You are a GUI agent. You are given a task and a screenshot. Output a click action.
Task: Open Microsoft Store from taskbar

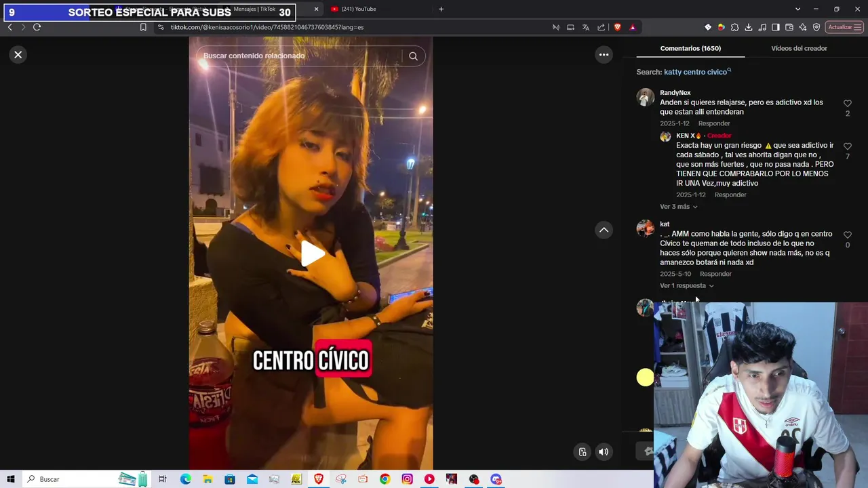[x=230, y=479]
